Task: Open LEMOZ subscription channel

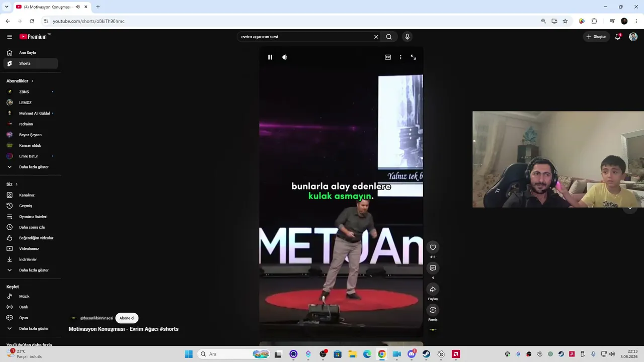Action: pos(31,103)
